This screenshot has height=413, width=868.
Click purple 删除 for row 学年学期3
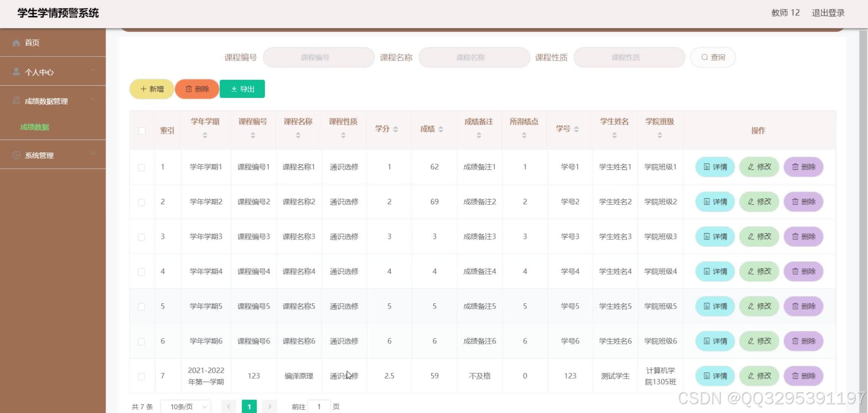point(803,236)
